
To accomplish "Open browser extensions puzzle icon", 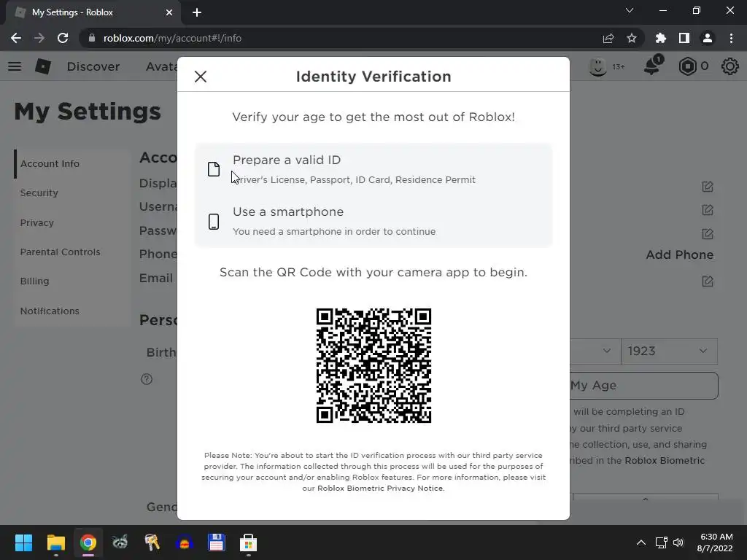I will [x=660, y=38].
